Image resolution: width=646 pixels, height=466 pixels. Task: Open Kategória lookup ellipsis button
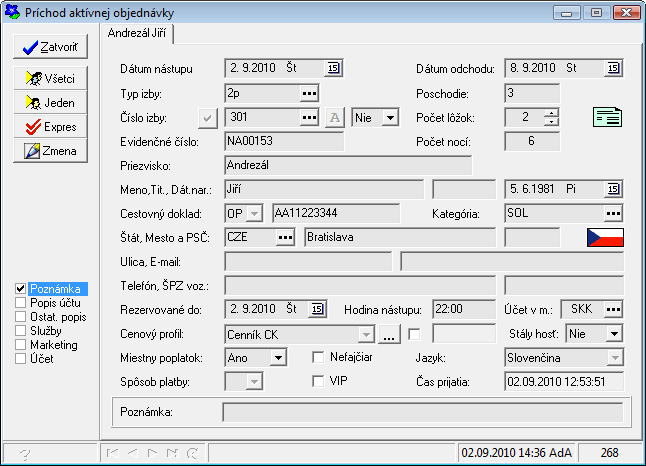pos(613,213)
